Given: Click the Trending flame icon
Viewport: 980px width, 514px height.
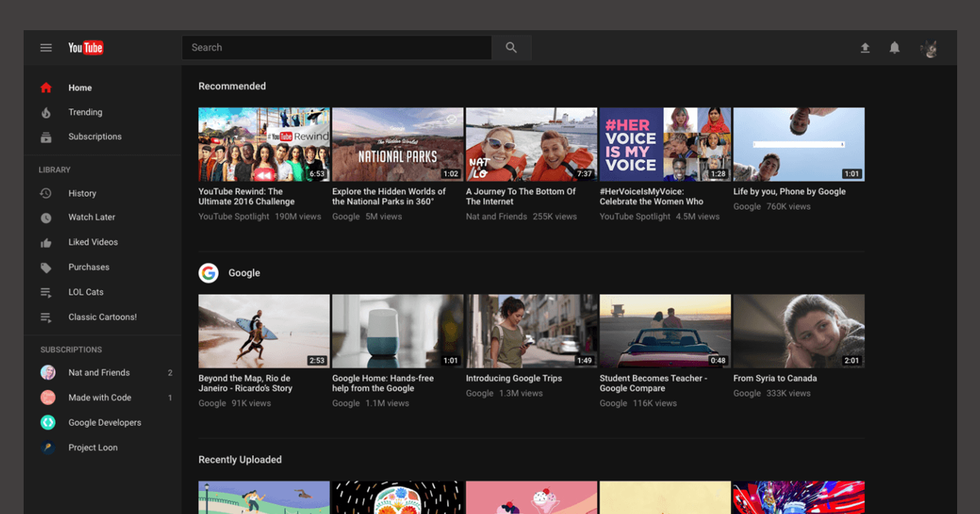Looking at the screenshot, I should [46, 113].
